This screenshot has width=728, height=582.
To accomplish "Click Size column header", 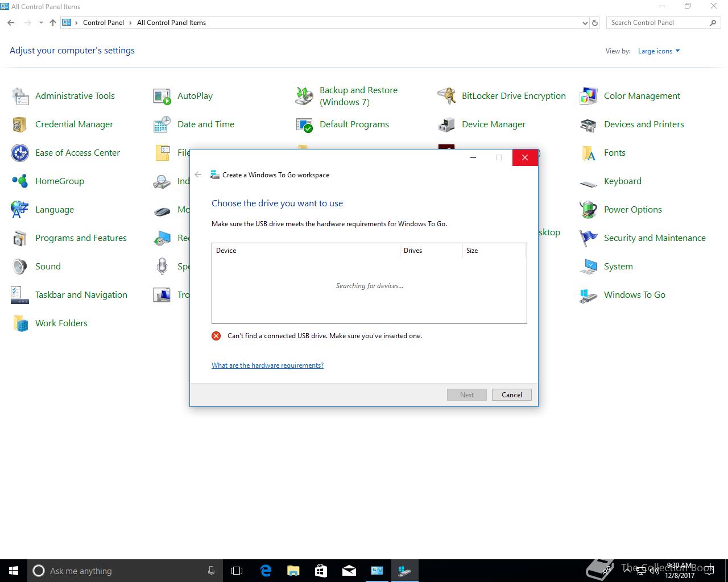I will 494,251.
